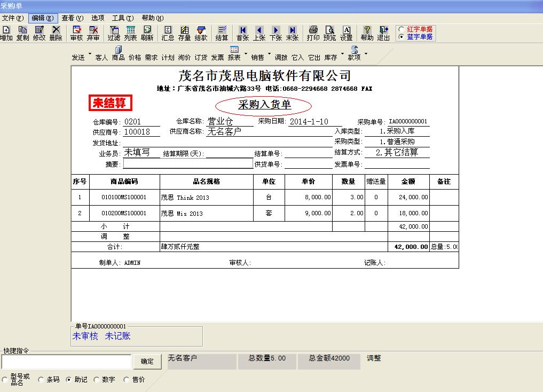The height and width of the screenshot is (392, 543).
Task: Go to first record with 首张
Action: coord(243,33)
